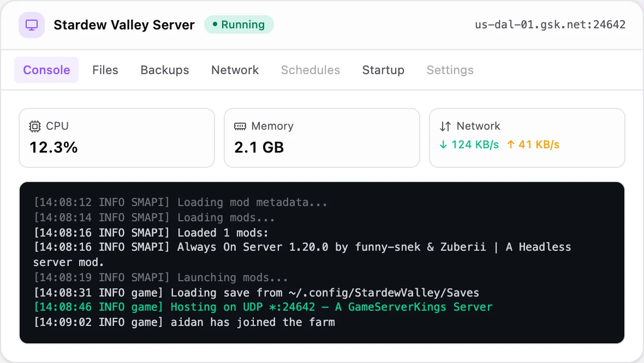The height and width of the screenshot is (363, 644).
Task: Switch to the Files tab
Action: [x=105, y=70]
